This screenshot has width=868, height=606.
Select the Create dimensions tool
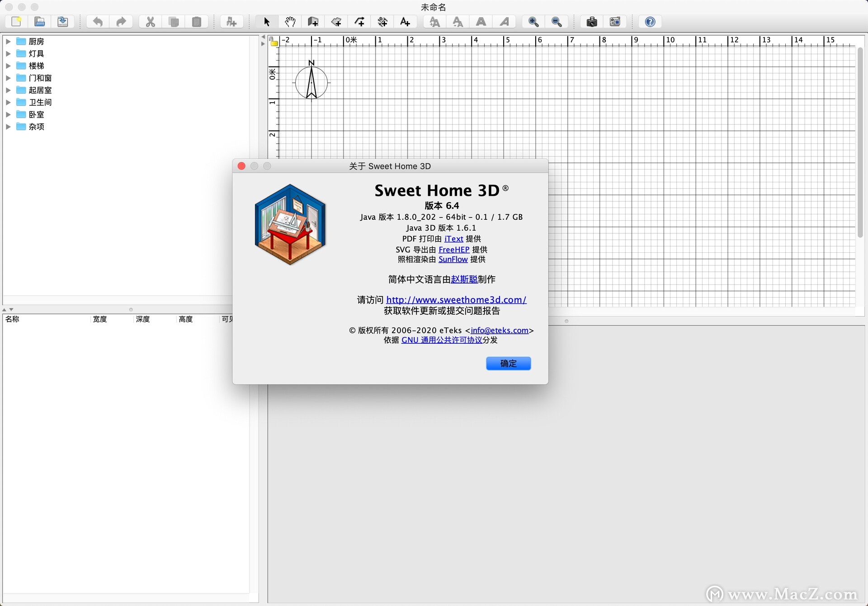(382, 22)
